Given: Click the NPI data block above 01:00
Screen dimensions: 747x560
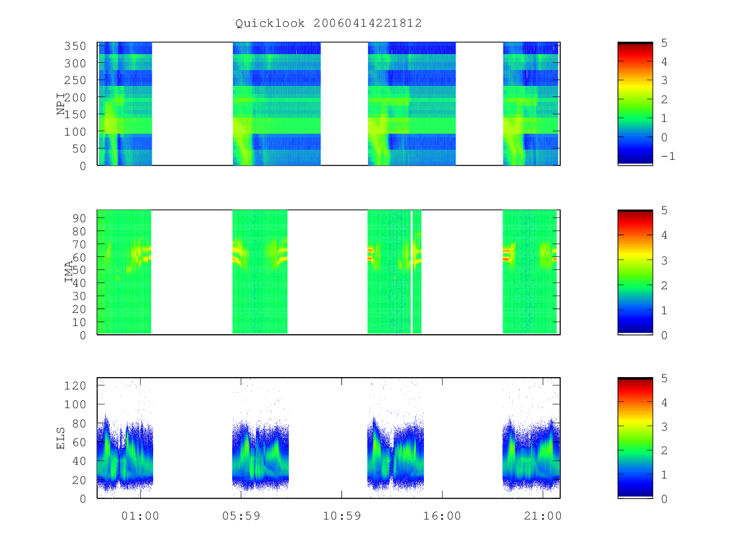Looking at the screenshot, I should coord(125,103).
